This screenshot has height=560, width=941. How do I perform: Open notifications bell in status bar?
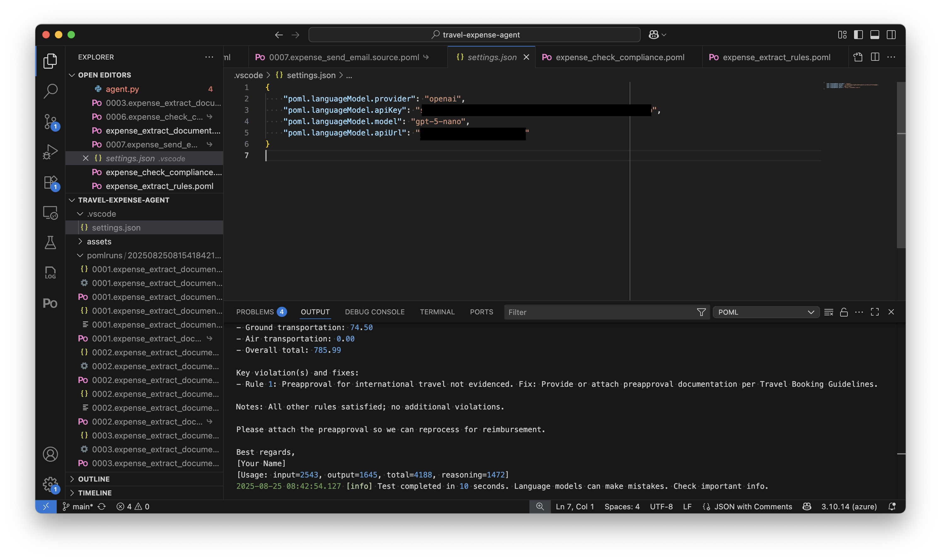pos(892,506)
